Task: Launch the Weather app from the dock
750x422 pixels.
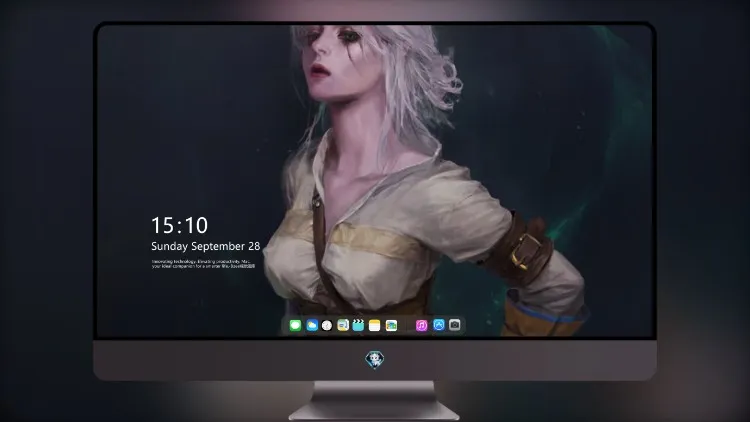Action: click(312, 325)
